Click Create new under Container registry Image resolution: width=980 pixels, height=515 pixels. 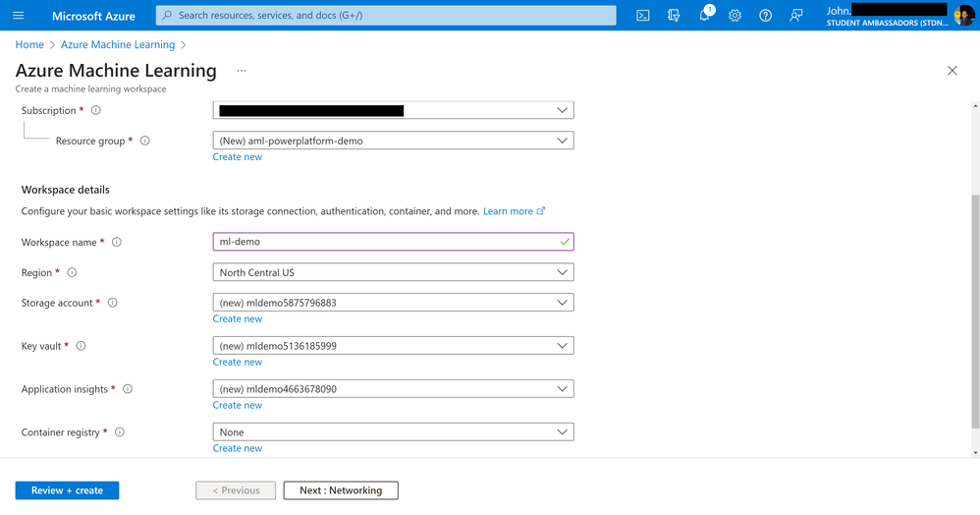point(237,449)
